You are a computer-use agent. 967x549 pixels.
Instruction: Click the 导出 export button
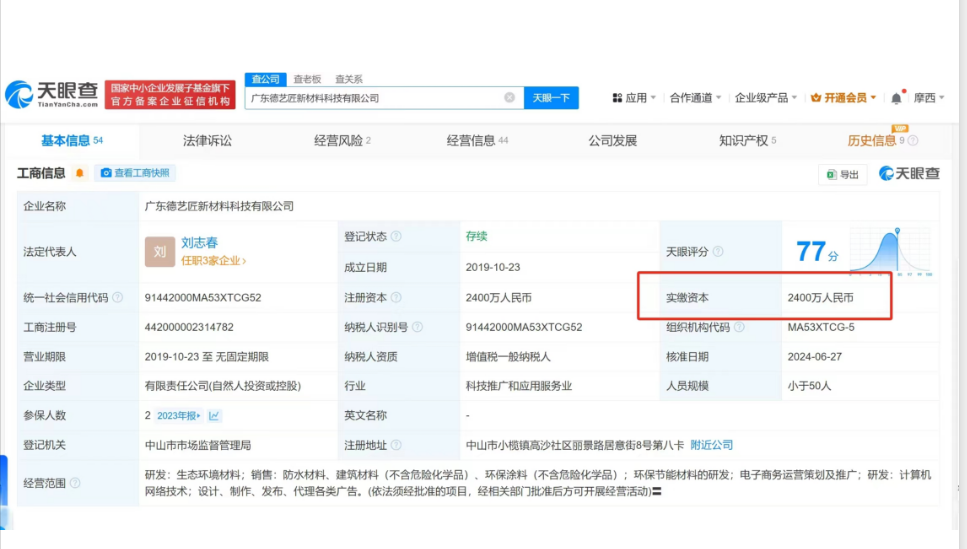(842, 174)
